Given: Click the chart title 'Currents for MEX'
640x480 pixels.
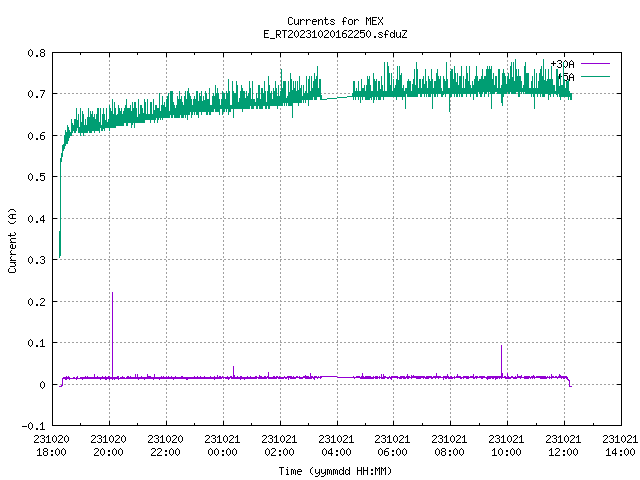Looking at the screenshot, I should point(335,21).
